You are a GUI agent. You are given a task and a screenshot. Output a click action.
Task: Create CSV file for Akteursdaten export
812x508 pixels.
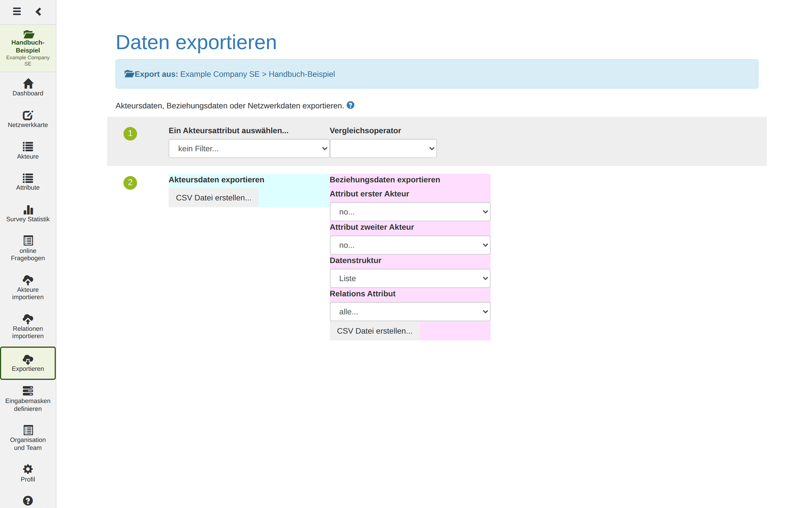[x=214, y=198]
